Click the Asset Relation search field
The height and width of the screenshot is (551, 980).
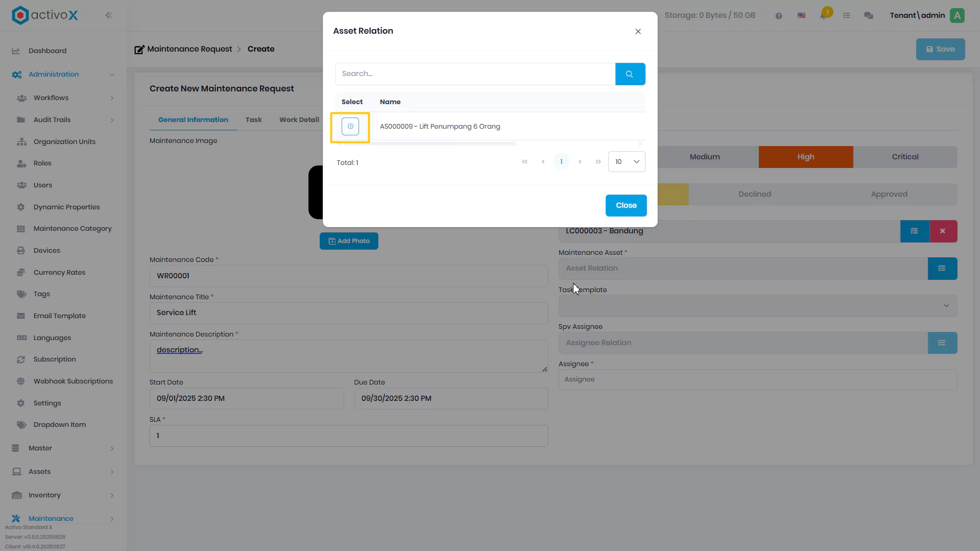(475, 74)
